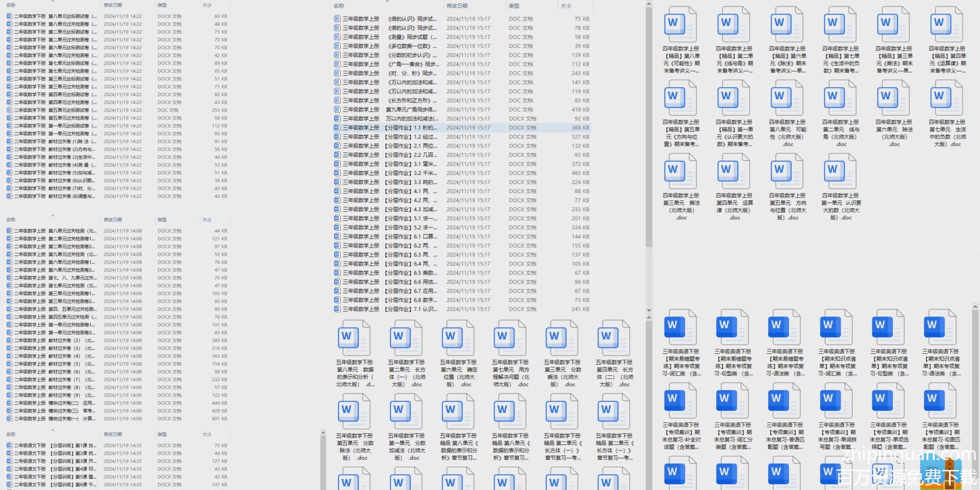
Task: Click 类型 column header in 二年级数学上册 list
Action: click(162, 220)
